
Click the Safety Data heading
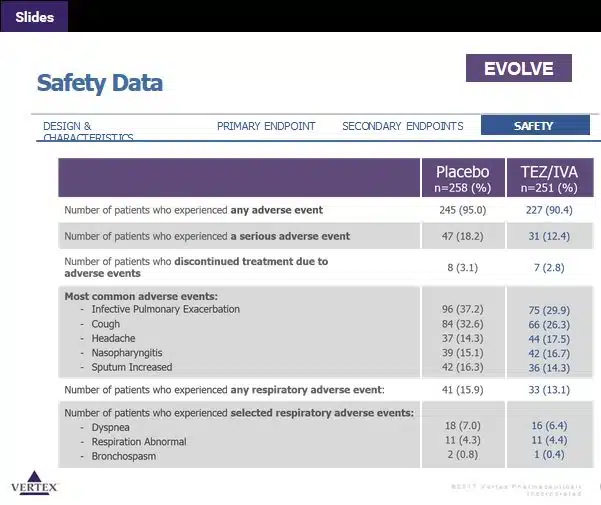point(100,83)
